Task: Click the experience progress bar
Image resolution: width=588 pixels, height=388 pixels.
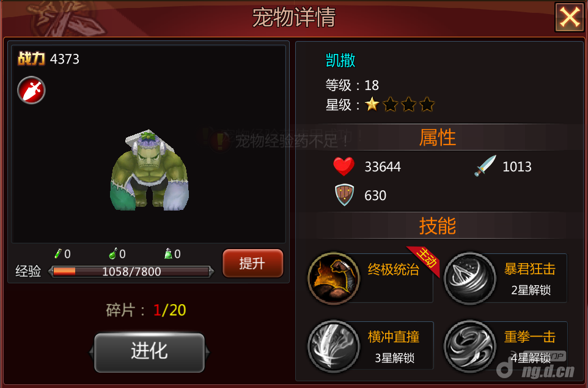Action: (x=131, y=272)
